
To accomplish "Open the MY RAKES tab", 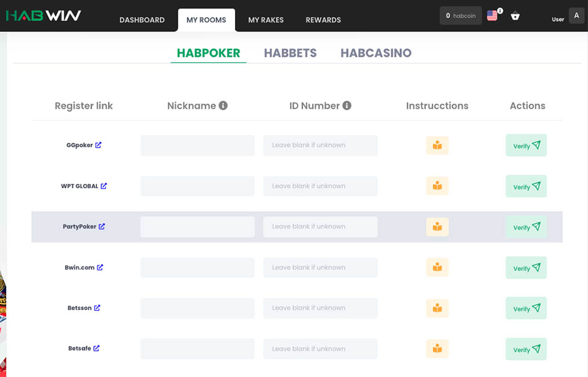I will coord(266,20).
